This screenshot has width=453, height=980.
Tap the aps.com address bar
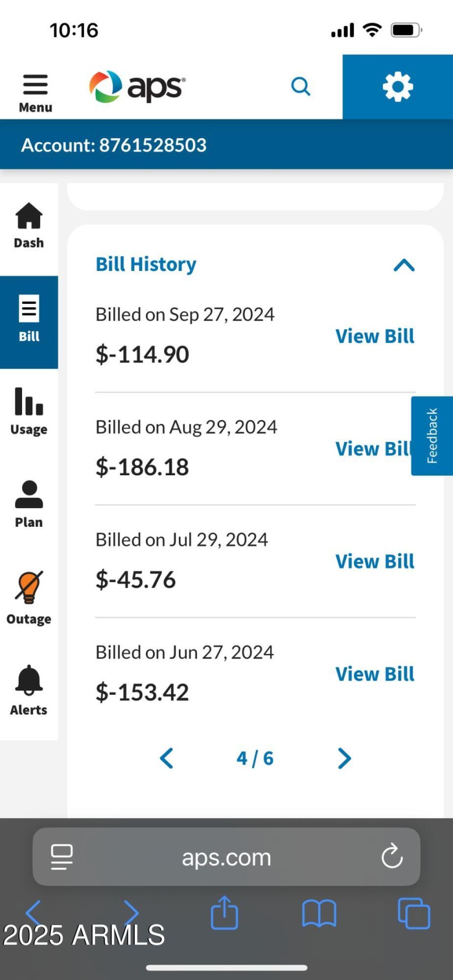[226, 857]
